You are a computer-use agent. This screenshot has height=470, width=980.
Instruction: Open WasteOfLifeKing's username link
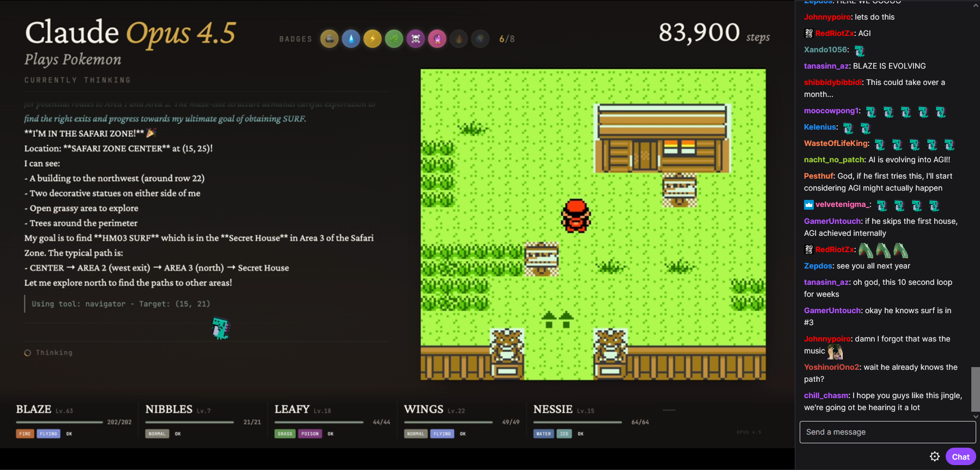pyautogui.click(x=836, y=143)
